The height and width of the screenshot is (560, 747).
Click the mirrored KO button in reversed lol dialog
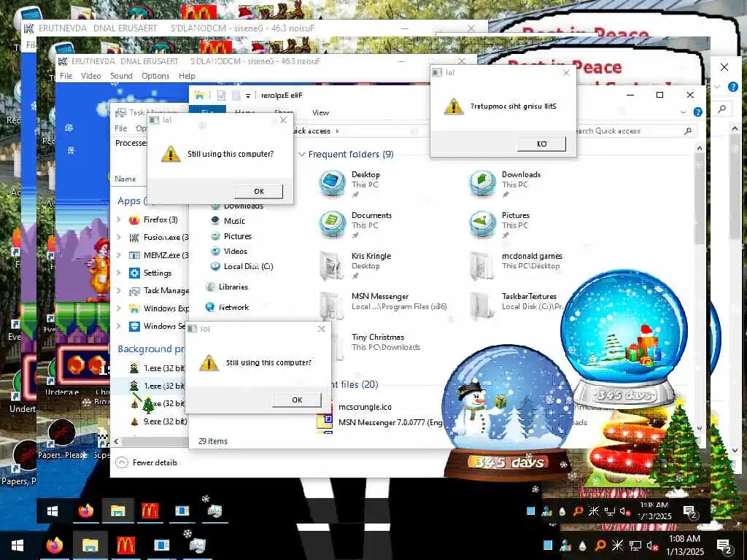pos(542,144)
